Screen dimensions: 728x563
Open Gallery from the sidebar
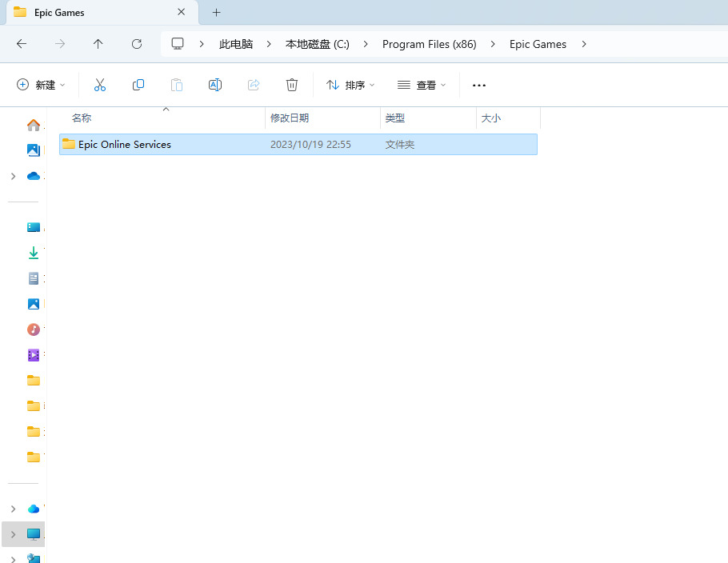[34, 150]
